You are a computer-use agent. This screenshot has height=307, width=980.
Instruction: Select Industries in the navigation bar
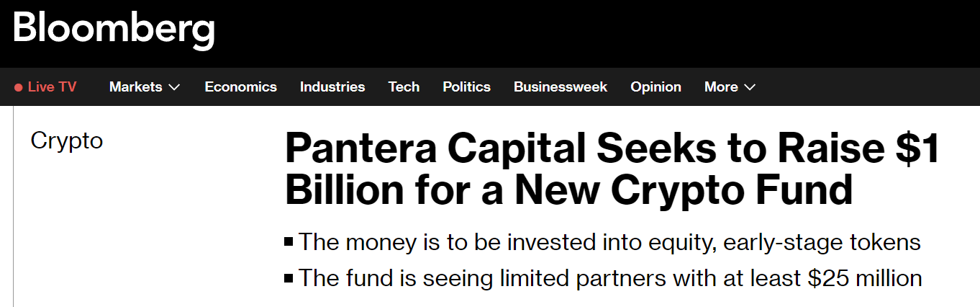[x=332, y=87]
